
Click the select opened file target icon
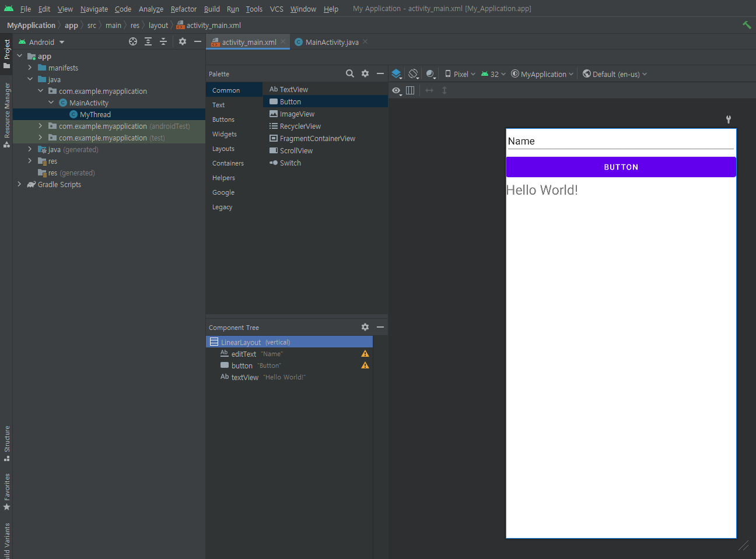point(133,41)
